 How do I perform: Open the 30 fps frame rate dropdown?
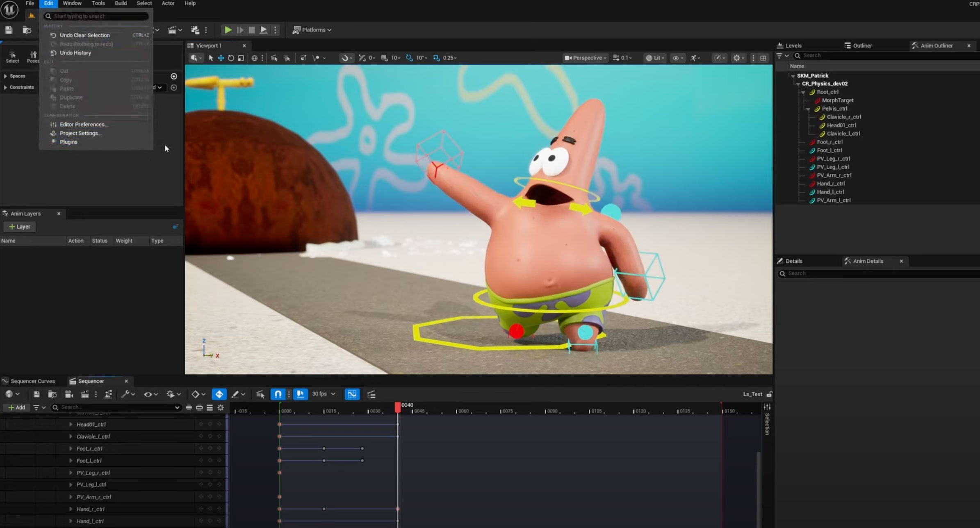[323, 394]
